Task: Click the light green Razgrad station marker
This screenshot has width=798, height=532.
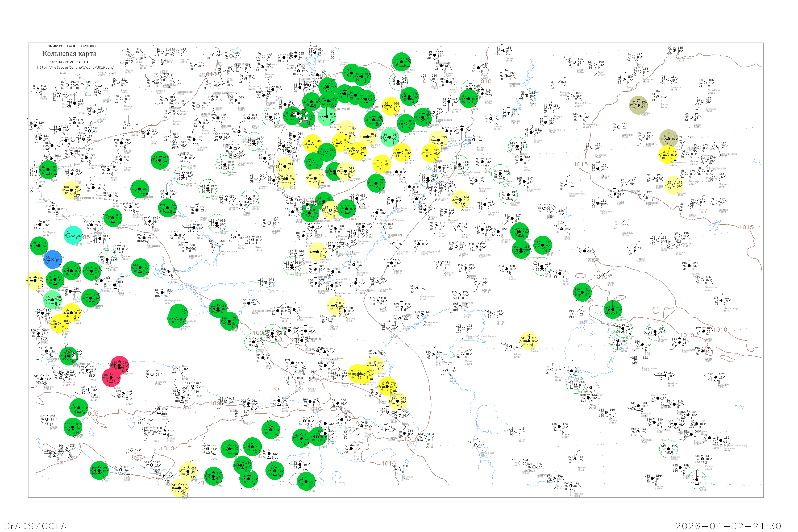Action: 52,300
